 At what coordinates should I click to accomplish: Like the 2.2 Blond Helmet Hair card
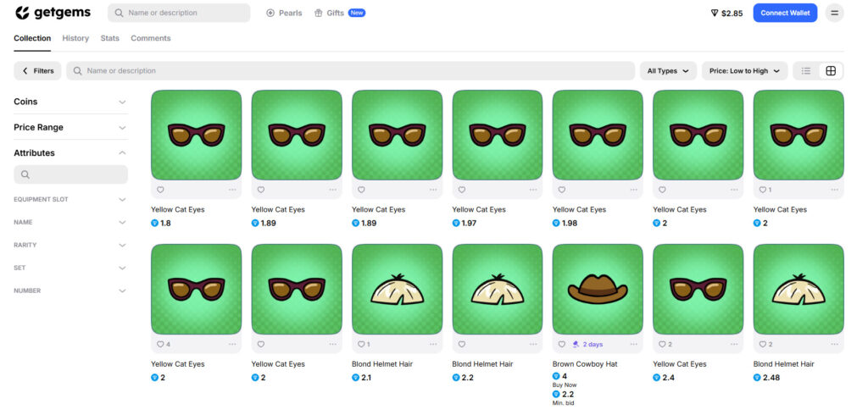(462, 344)
